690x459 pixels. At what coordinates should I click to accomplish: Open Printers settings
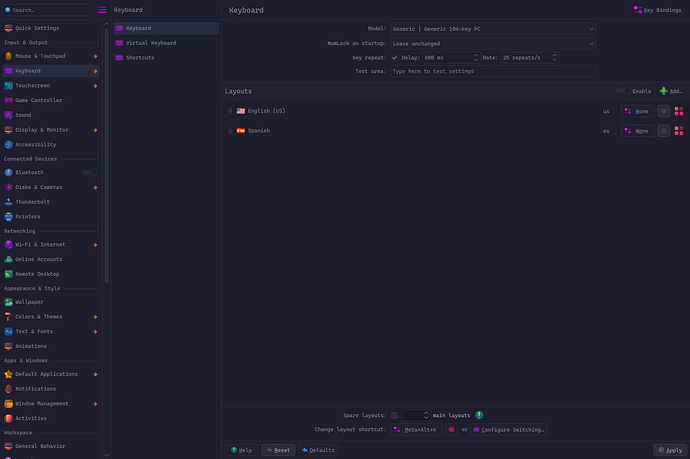(28, 216)
